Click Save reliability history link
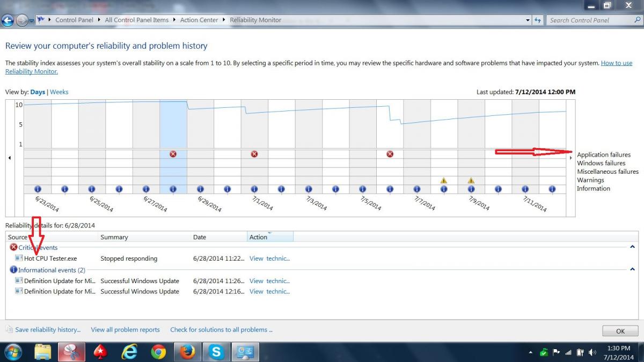Screen dimensions: 644x362 [48, 329]
